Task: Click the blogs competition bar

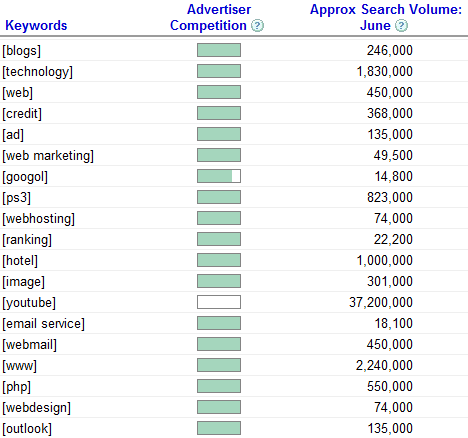Action: coord(219,50)
